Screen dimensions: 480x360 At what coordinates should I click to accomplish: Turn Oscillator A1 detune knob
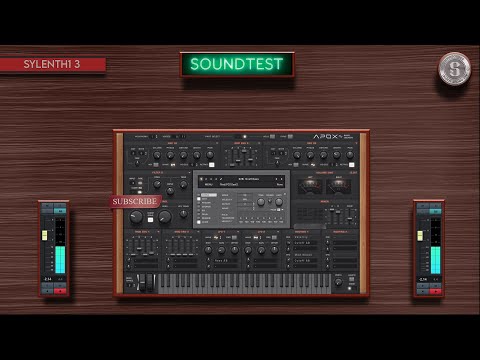pos(183,155)
